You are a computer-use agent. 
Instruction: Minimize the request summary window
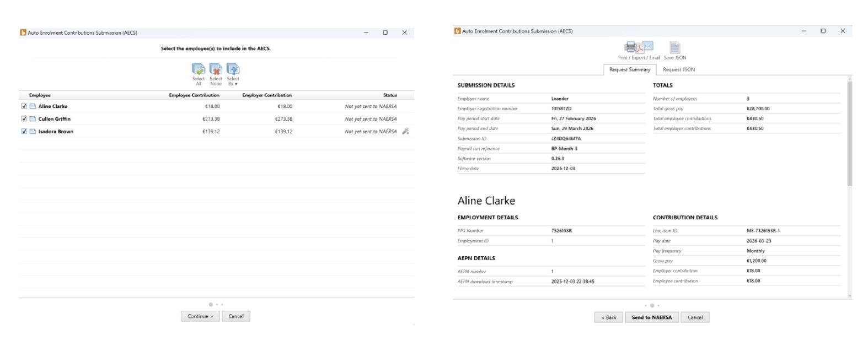803,31
